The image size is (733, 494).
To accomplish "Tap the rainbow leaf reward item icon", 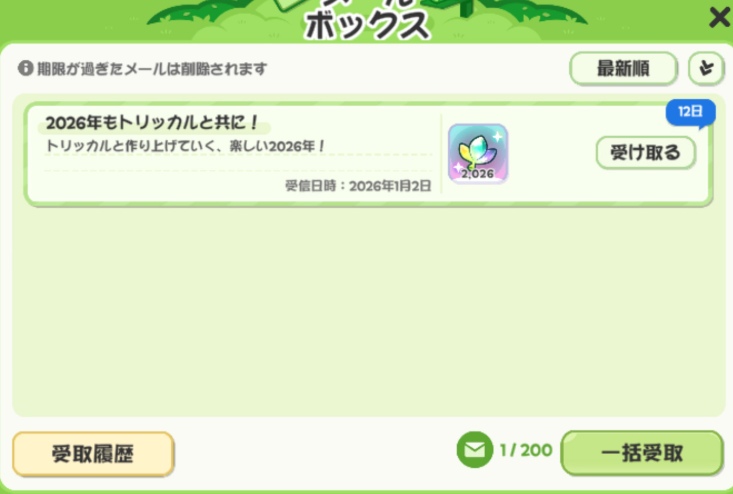I will pos(478,153).
